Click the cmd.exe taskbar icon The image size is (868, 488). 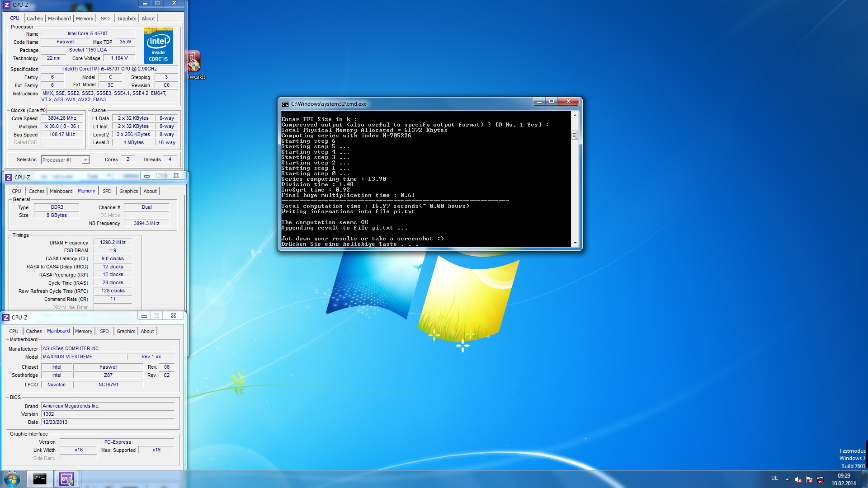(x=40, y=479)
